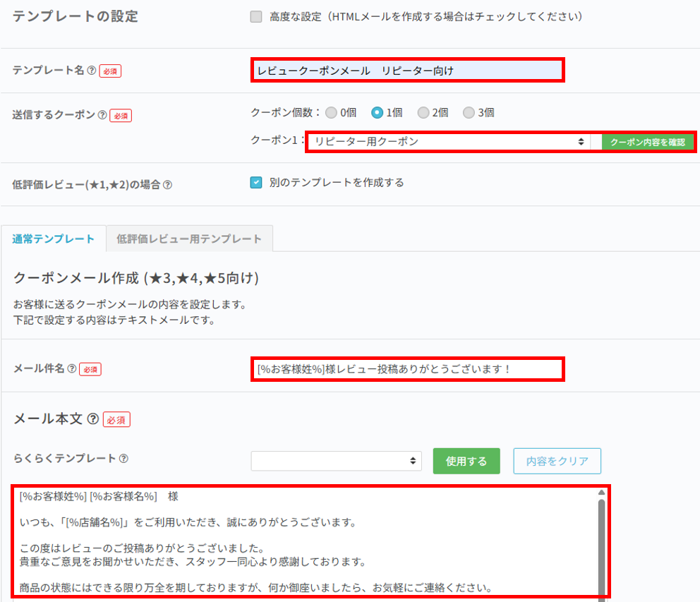Click into the メール件名 subject field
Screen dimensions: 700x602
coord(407,369)
